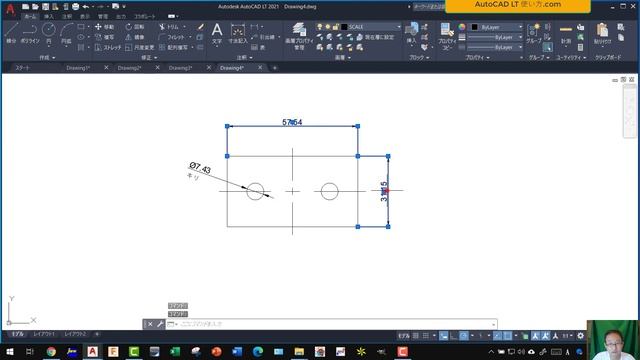Click the 配列複写 (Array) tool

[173, 47]
